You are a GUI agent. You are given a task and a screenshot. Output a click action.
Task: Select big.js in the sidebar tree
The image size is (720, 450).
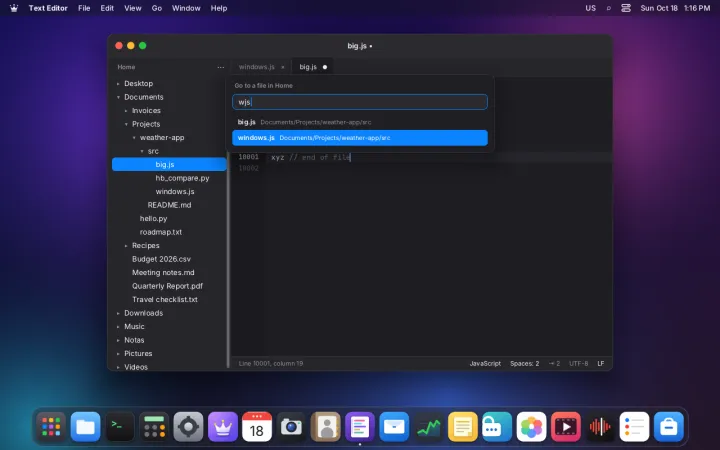click(169, 164)
